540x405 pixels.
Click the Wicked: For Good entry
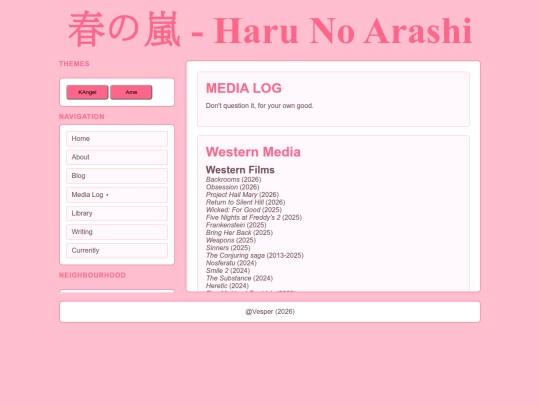pyautogui.click(x=243, y=210)
